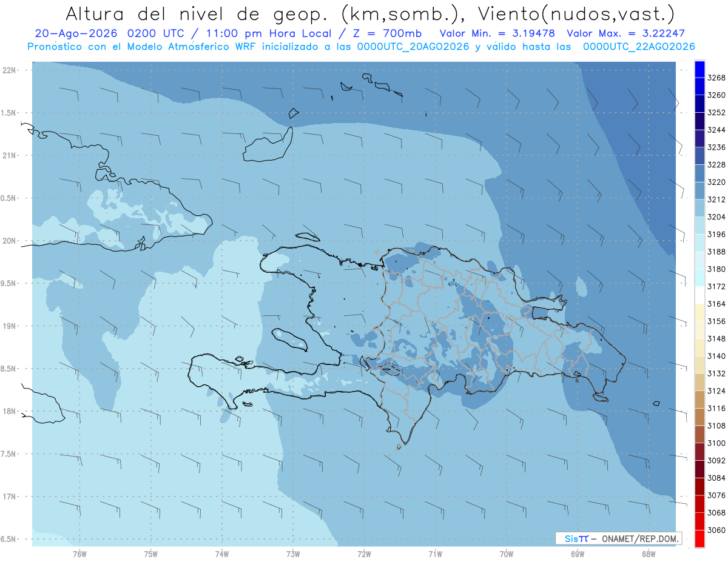Click the '3060' color bar value
The height and width of the screenshot is (562, 728).
[x=716, y=530]
